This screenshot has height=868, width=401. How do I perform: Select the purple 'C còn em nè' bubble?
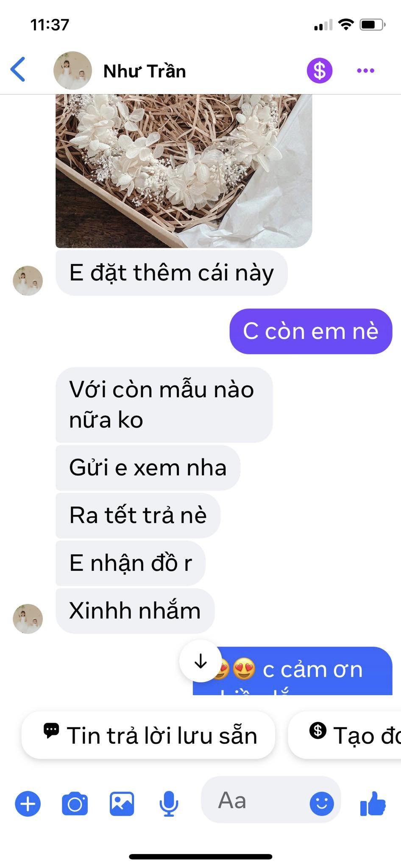[311, 331]
